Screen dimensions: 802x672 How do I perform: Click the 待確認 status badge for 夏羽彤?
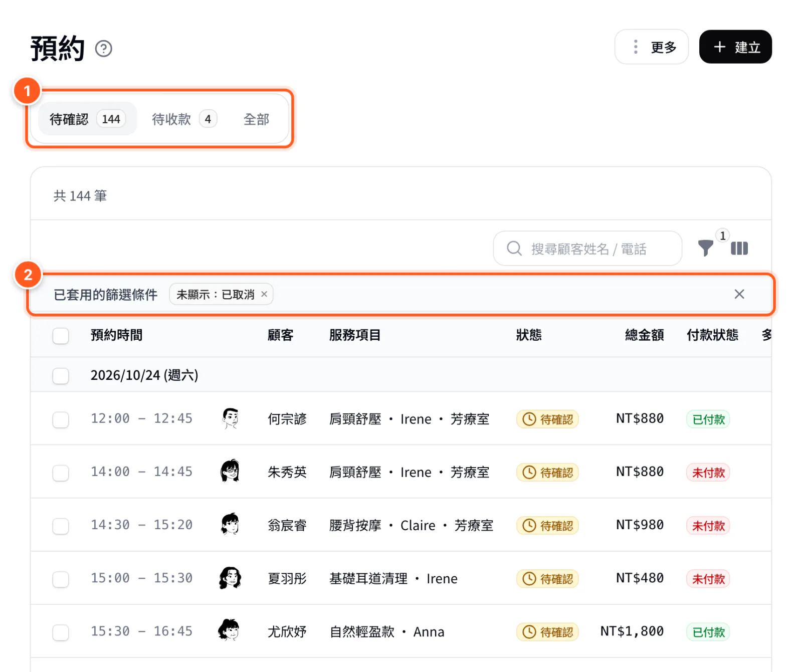tap(547, 579)
